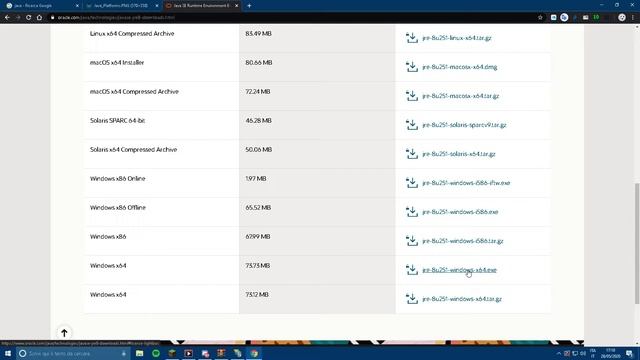Reload the current page
Screen dimensions: 640x360
click(x=29, y=18)
